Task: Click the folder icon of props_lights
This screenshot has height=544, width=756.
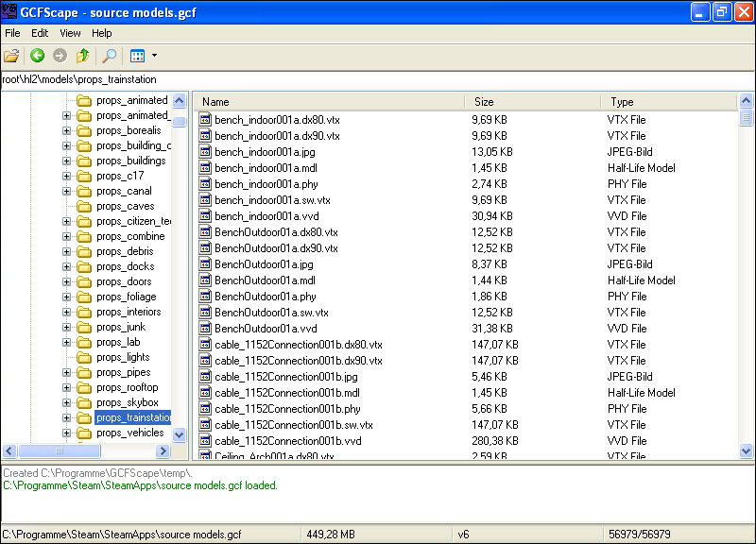Action: pos(84,358)
